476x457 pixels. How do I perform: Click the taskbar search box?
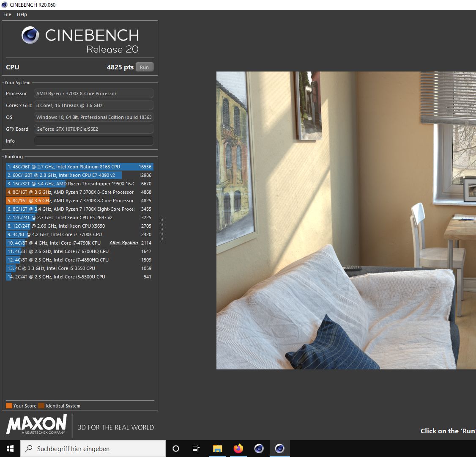pos(93,449)
